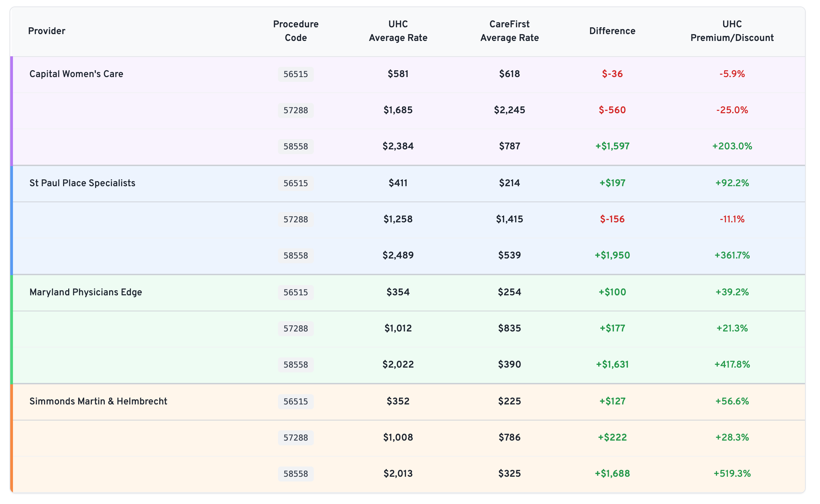This screenshot has height=504, width=820.
Task: Click the difference +$1,597
Action: click(x=612, y=146)
